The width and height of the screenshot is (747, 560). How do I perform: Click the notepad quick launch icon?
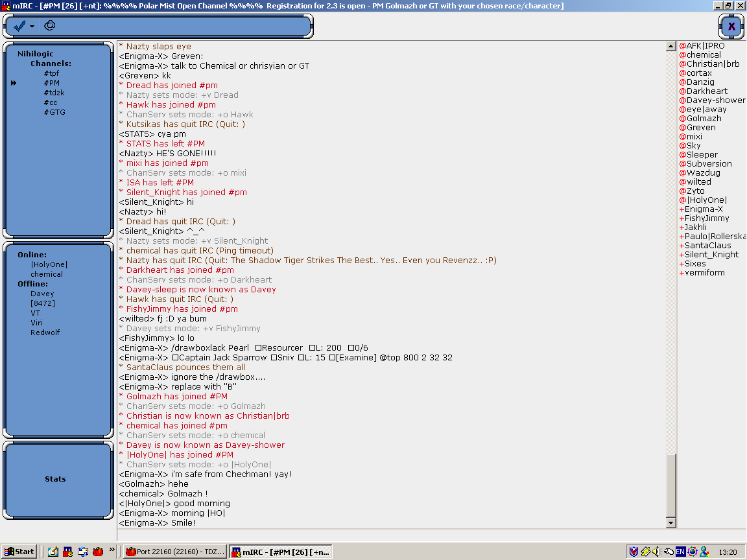pos(53,552)
